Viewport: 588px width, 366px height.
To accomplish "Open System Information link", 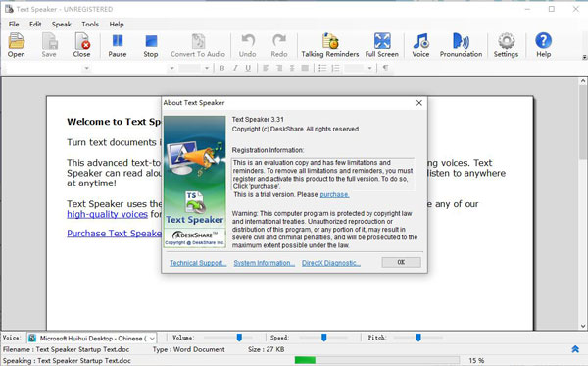I will (x=264, y=263).
